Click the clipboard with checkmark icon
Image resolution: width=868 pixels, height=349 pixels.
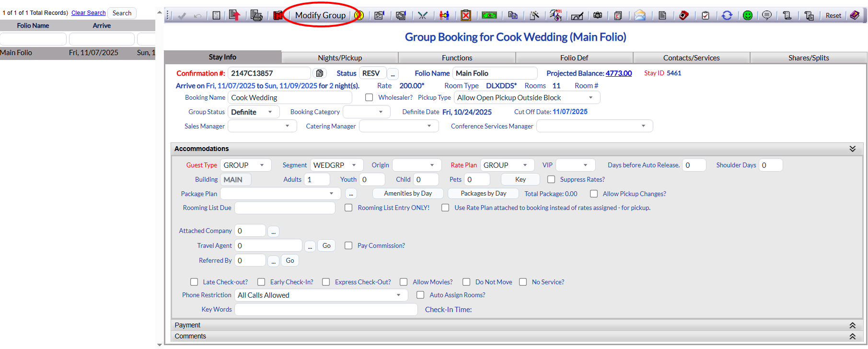pyautogui.click(x=706, y=15)
